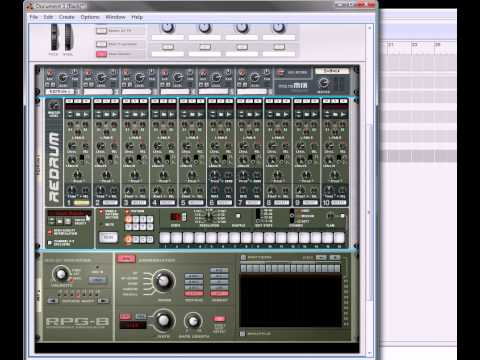The width and height of the screenshot is (480, 360).
Task: Click mixer channel 4 level knob
Action: (178, 78)
